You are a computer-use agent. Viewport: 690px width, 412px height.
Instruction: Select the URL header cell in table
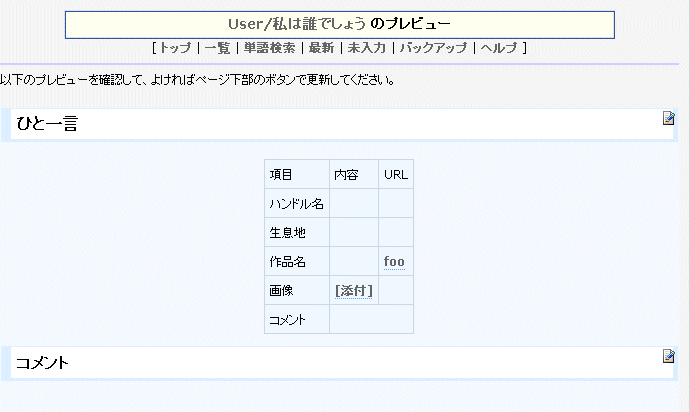pos(396,175)
